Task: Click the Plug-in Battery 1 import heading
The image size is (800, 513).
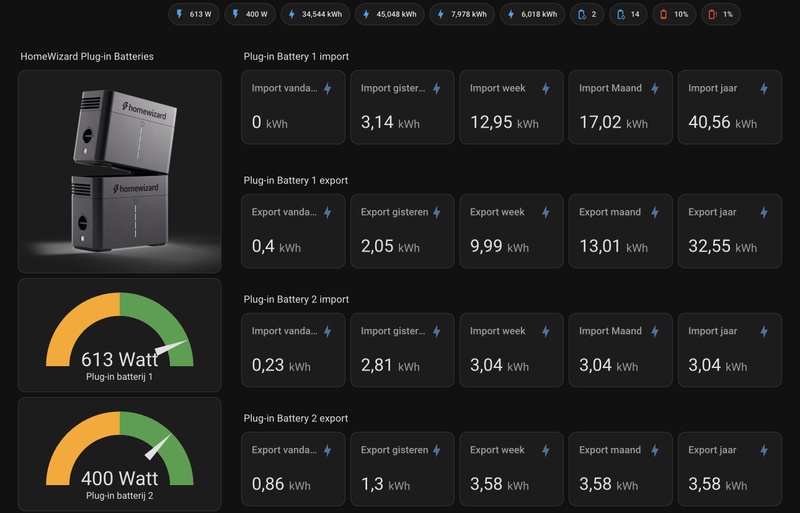Action: point(296,57)
